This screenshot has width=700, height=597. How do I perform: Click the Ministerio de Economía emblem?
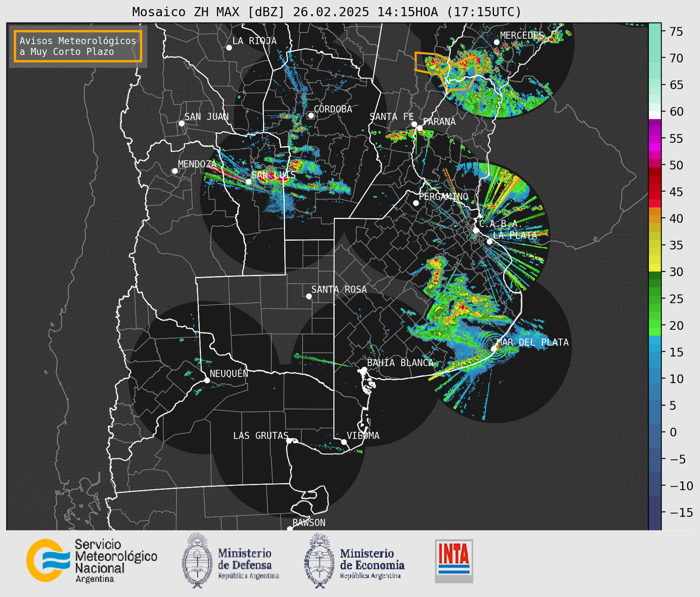coord(320,560)
